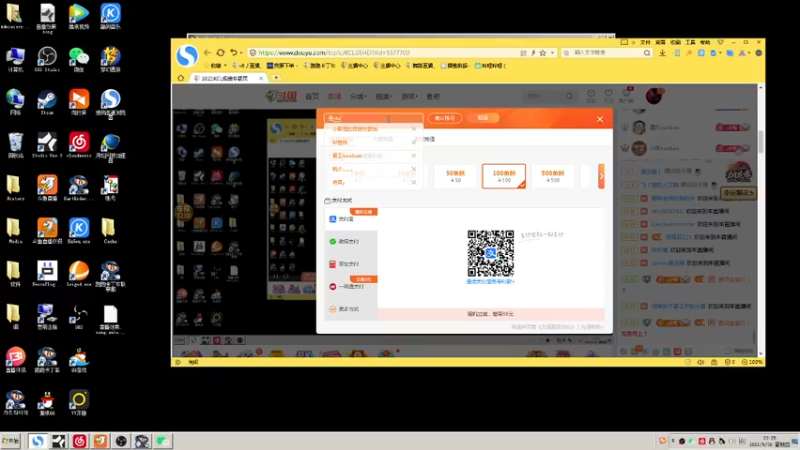Expand the Categories nav dropdown
The width and height of the screenshot is (800, 450).
click(358, 96)
